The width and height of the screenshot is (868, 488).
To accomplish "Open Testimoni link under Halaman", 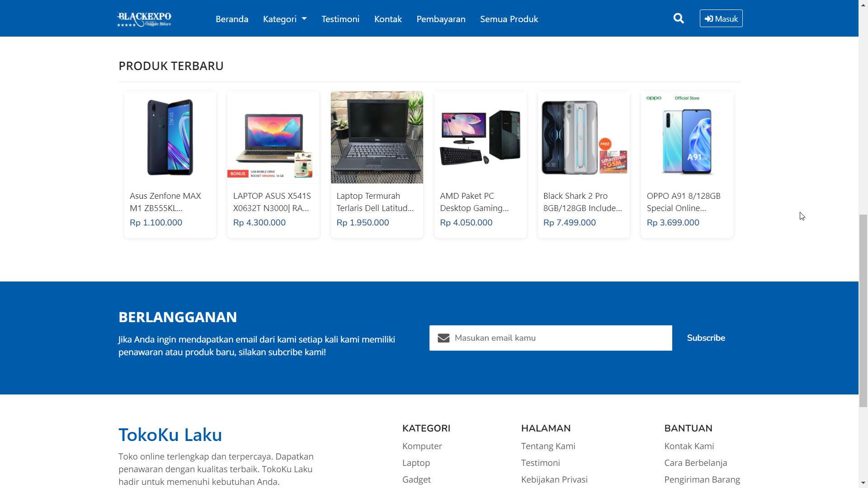I will (x=540, y=463).
